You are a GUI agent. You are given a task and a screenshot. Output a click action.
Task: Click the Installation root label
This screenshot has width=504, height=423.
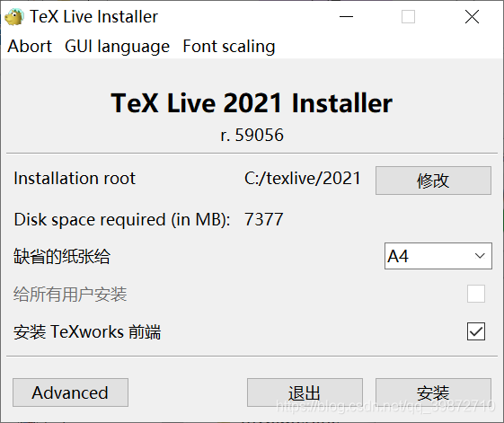pos(75,179)
